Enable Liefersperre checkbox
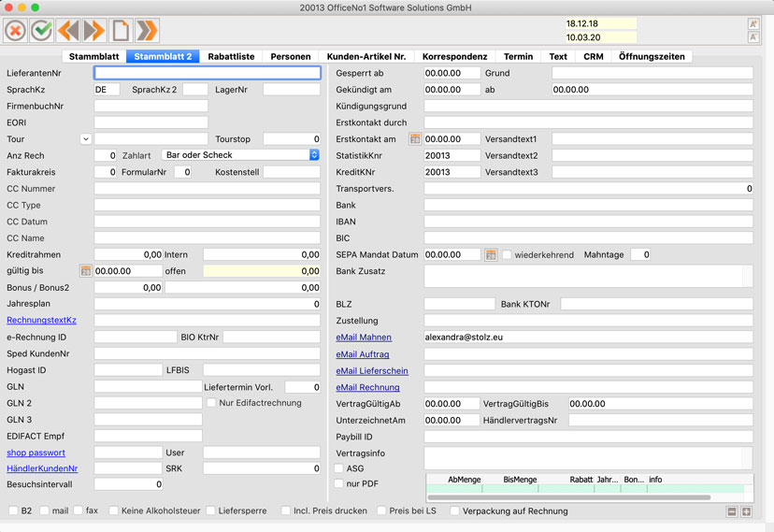774x532 pixels. (210, 510)
